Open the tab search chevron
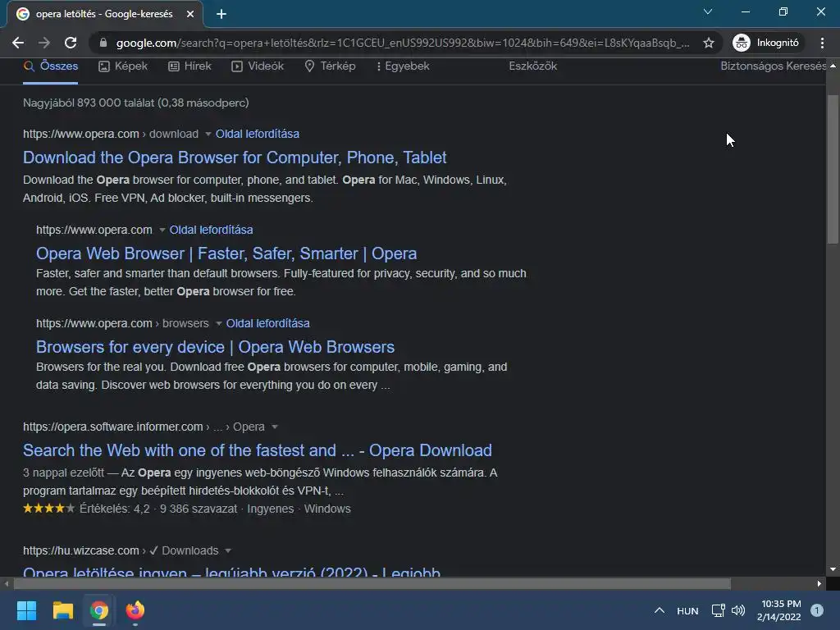The image size is (840, 630). [708, 11]
